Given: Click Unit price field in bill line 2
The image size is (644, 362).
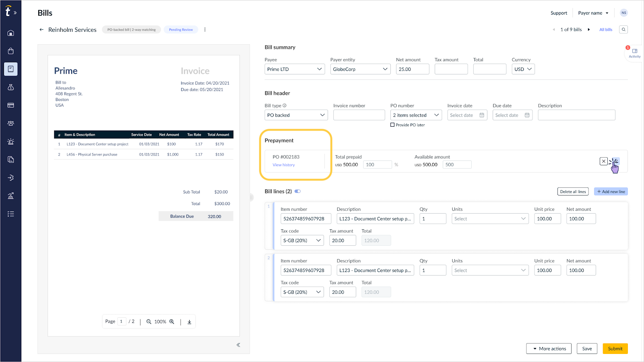Looking at the screenshot, I should (x=547, y=270).
